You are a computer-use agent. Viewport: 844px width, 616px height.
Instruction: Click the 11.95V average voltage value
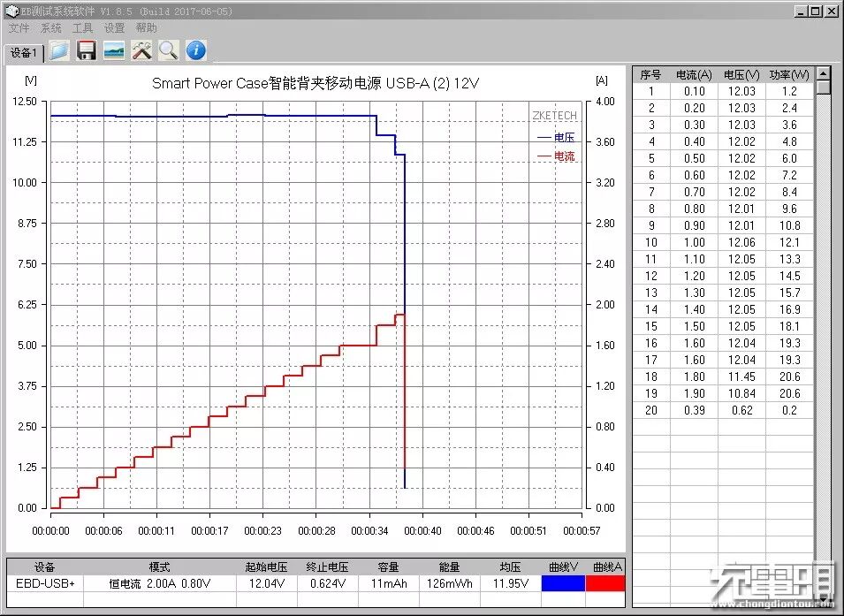pyautogui.click(x=510, y=583)
